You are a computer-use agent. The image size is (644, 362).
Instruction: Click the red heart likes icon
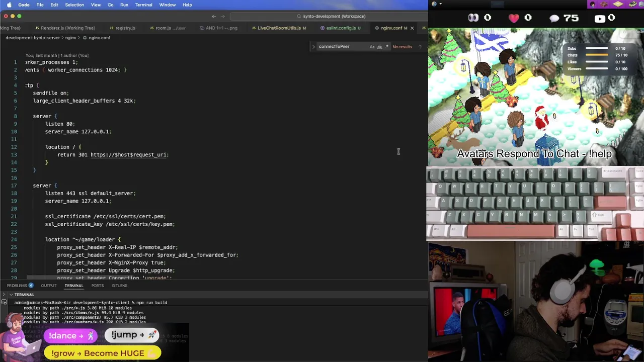pyautogui.click(x=514, y=19)
